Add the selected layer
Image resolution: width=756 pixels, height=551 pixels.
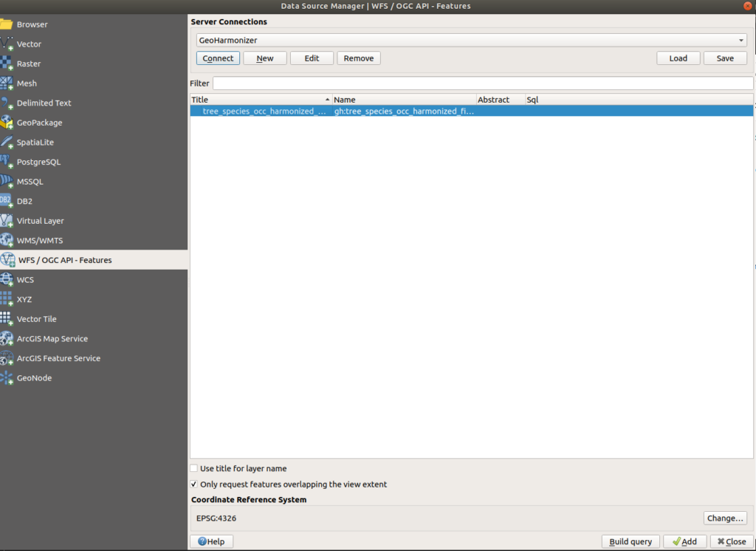tap(684, 541)
